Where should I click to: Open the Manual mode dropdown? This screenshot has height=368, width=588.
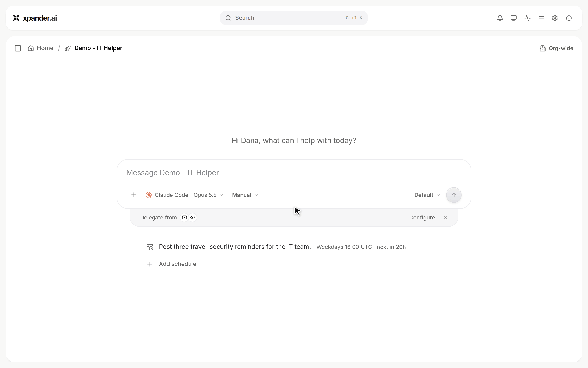(245, 195)
